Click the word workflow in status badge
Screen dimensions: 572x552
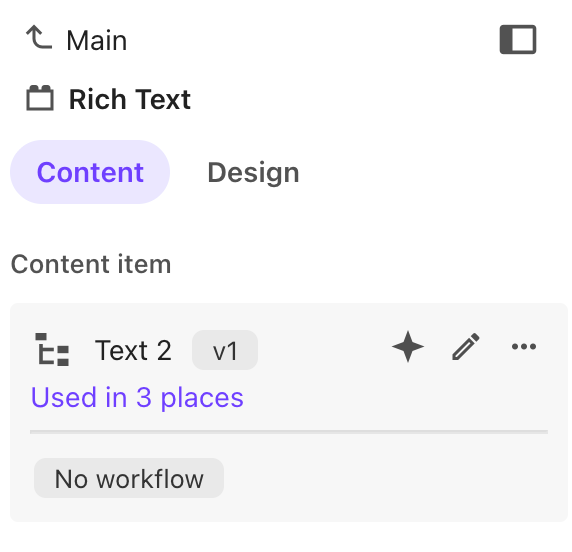150,479
